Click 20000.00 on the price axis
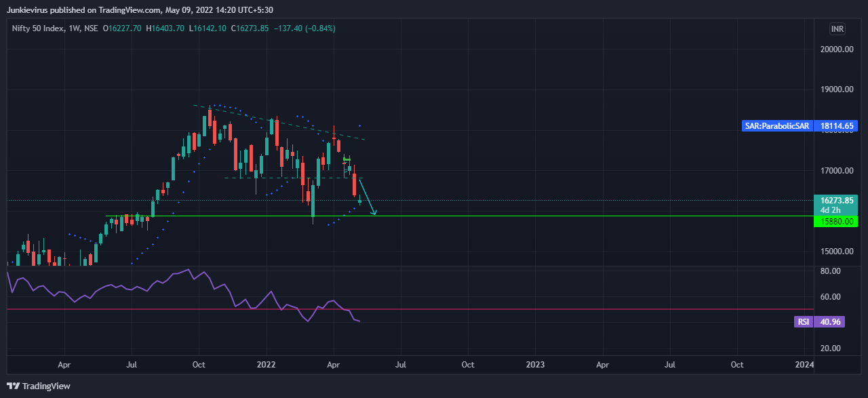 (x=835, y=49)
